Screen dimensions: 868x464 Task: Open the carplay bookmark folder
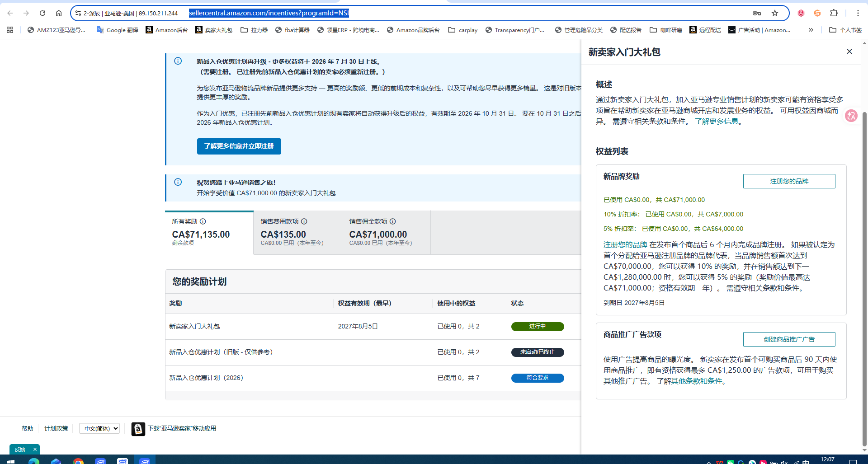[x=463, y=30]
